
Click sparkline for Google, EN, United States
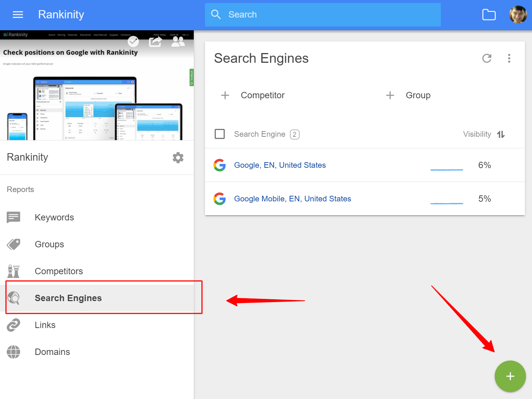pos(447,170)
